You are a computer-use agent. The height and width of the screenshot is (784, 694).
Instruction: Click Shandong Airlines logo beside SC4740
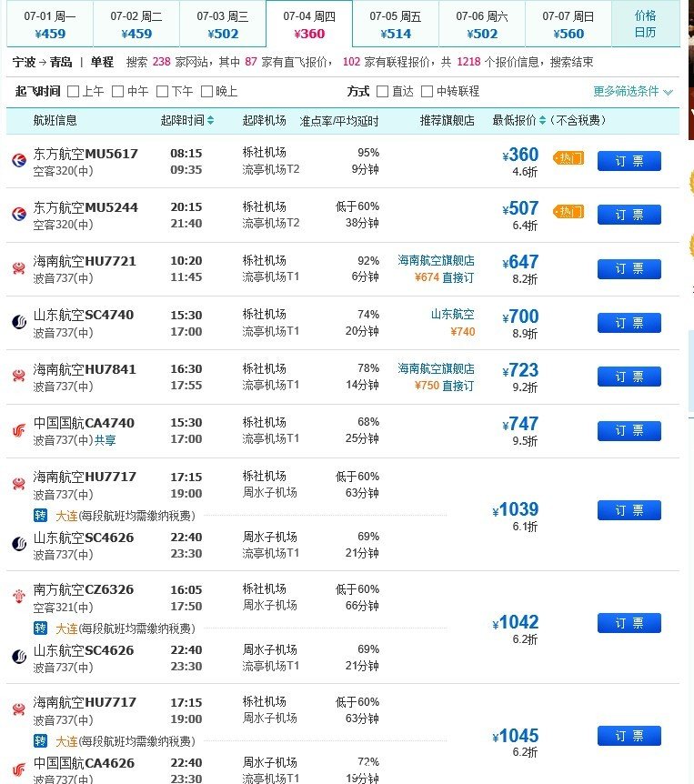(19, 323)
